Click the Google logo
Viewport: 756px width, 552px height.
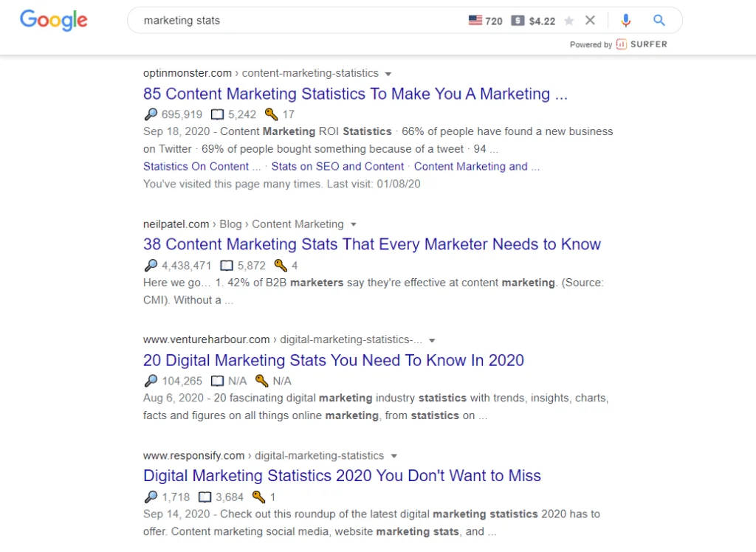pyautogui.click(x=53, y=20)
